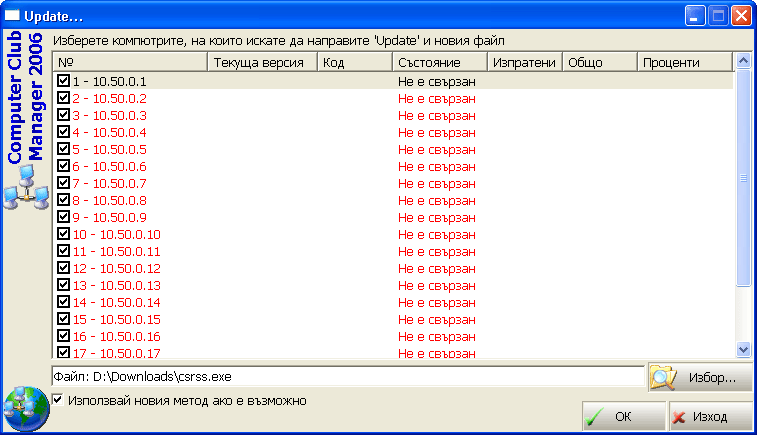Toggle checkbox for 15 - 10.50.0.15
Viewport: 757px width, 435px height.
[x=63, y=319]
